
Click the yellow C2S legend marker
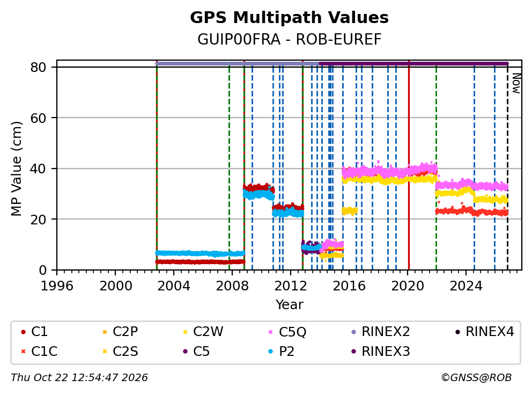point(105,352)
